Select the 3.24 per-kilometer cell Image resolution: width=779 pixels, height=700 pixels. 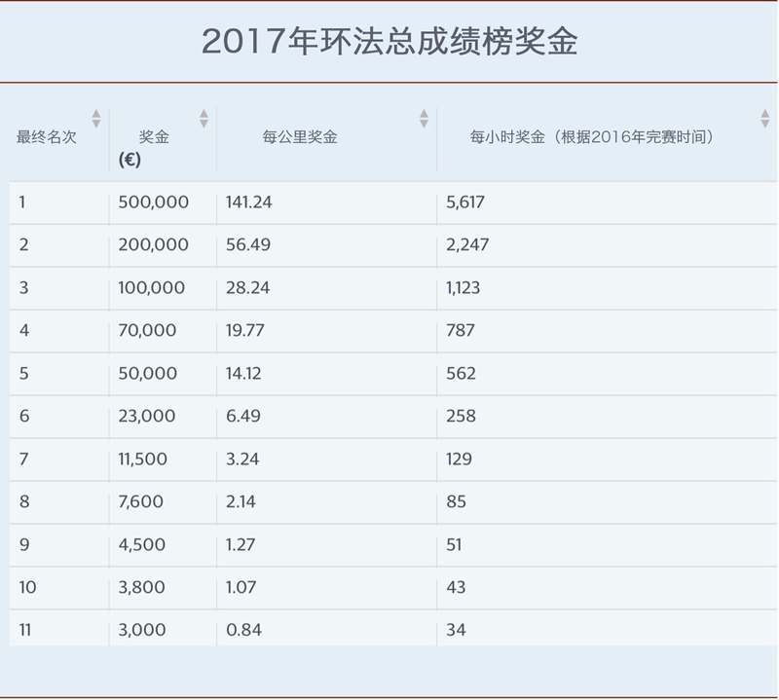click(242, 460)
